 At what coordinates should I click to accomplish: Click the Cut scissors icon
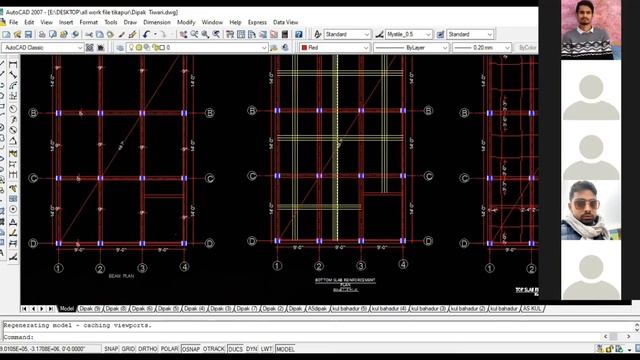pos(89,34)
